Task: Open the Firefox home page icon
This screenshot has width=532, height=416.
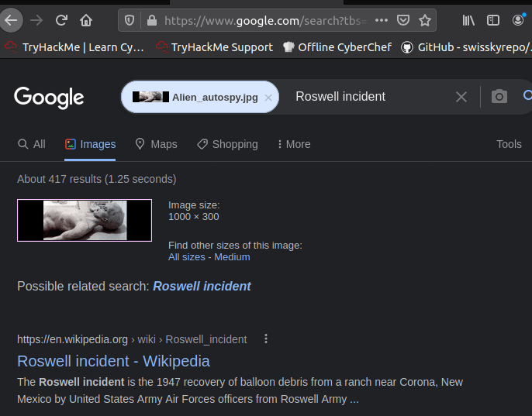Action: pos(86,20)
